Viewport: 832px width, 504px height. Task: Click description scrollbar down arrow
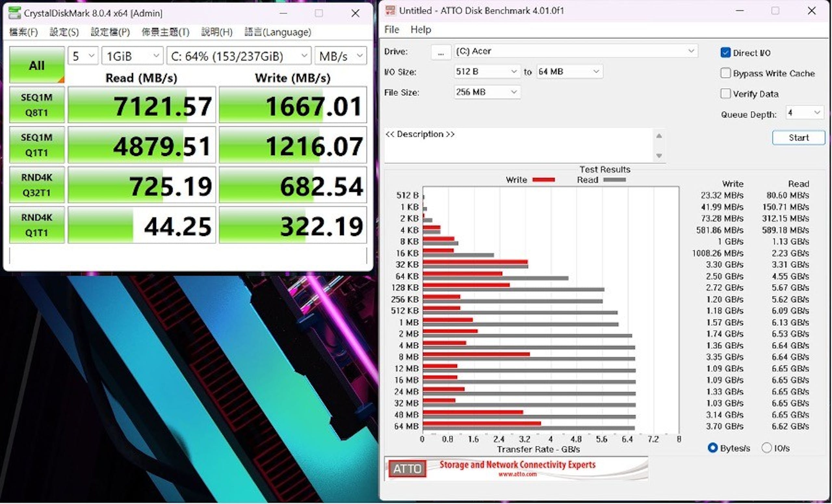click(x=659, y=156)
